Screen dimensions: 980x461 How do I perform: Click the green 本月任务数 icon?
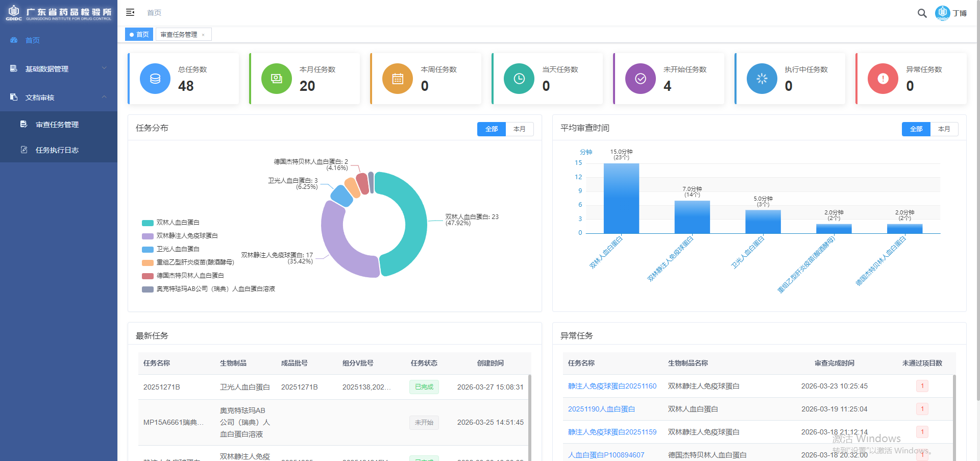(x=276, y=79)
